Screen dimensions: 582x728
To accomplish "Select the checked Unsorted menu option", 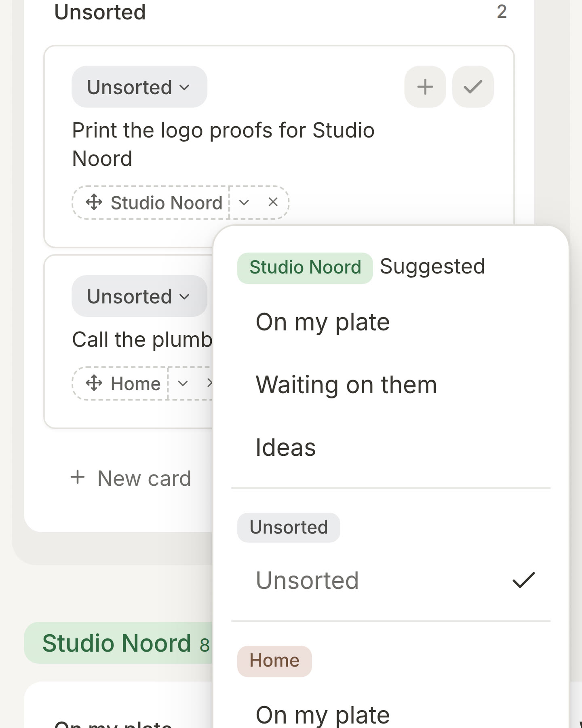I will (391, 580).
